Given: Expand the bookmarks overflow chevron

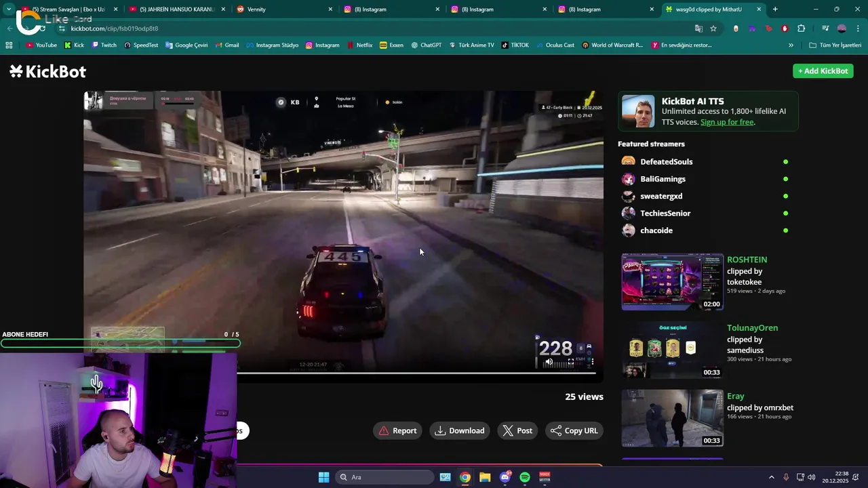Looking at the screenshot, I should [x=791, y=45].
